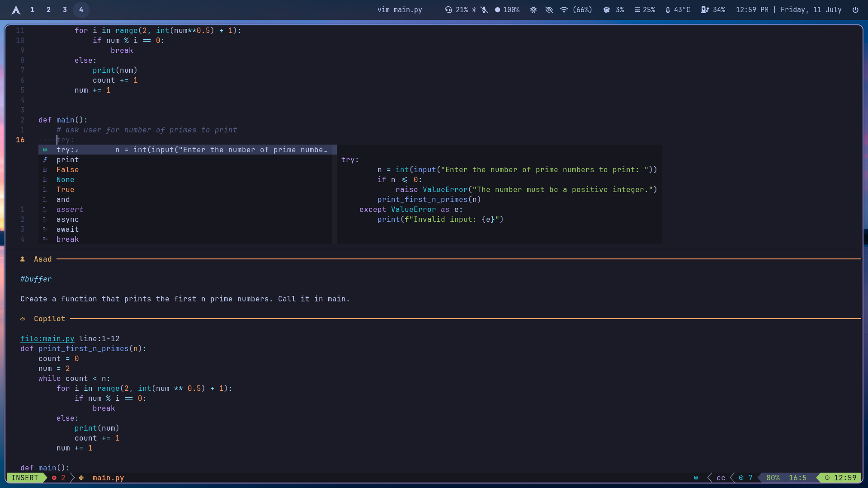Click the '80%' scroll position indicator
The width and height of the screenshot is (868, 488).
773,478
